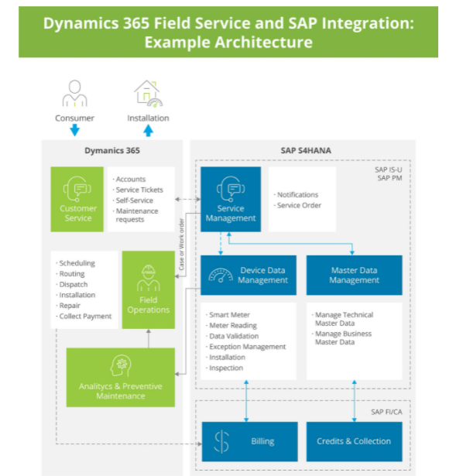Select the Credits & Collection block
The width and height of the screenshot is (470, 476).
(355, 442)
